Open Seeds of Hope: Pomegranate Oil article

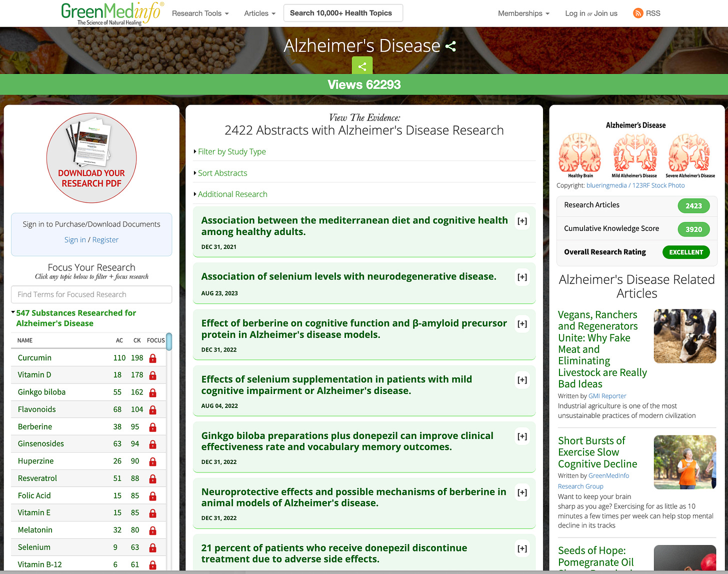(596, 557)
